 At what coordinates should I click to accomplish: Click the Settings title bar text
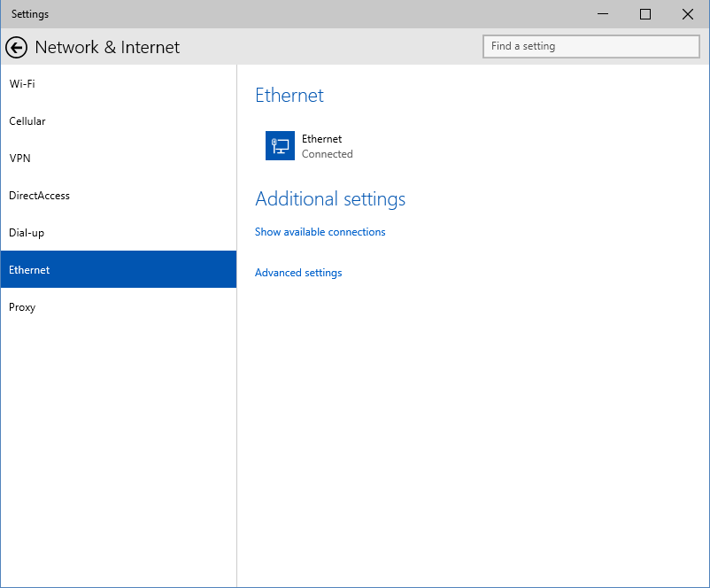click(x=30, y=14)
